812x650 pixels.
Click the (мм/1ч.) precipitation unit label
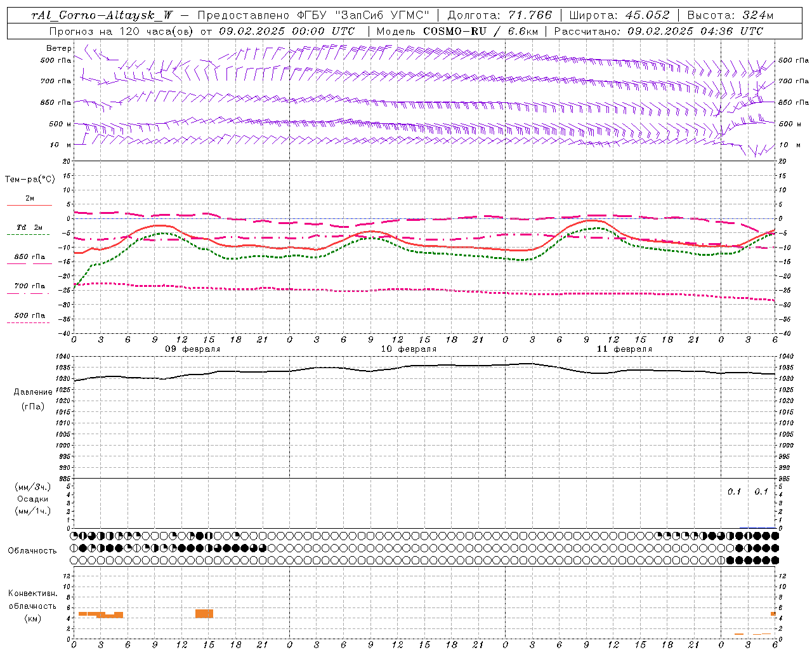click(x=33, y=511)
